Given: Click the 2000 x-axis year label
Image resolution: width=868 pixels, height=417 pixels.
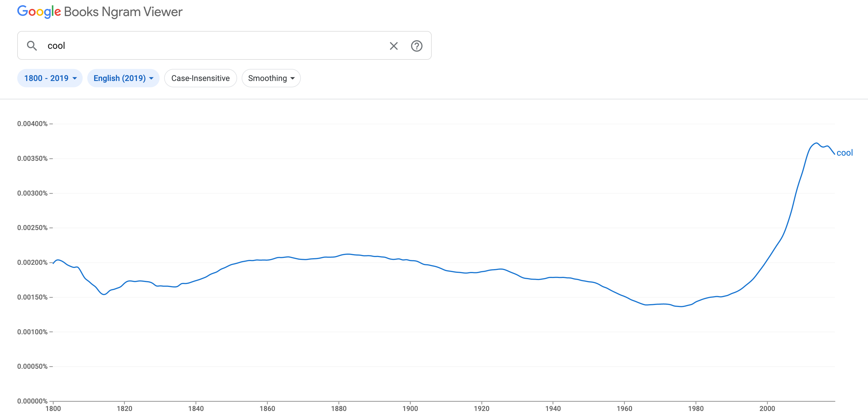Looking at the screenshot, I should click(x=767, y=409).
